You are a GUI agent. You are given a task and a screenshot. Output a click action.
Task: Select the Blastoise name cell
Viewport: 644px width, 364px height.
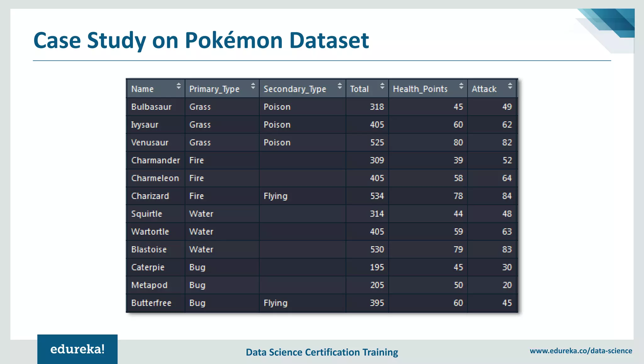[156, 249]
